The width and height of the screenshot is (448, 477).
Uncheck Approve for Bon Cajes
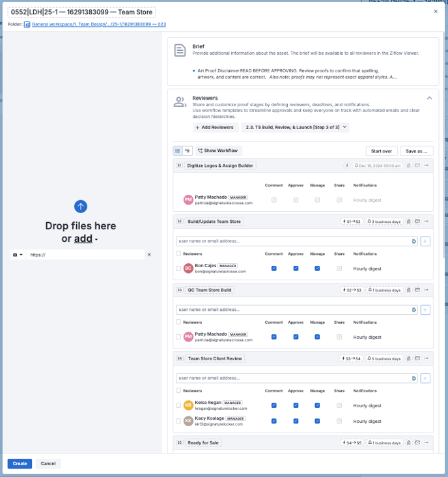[296, 268]
